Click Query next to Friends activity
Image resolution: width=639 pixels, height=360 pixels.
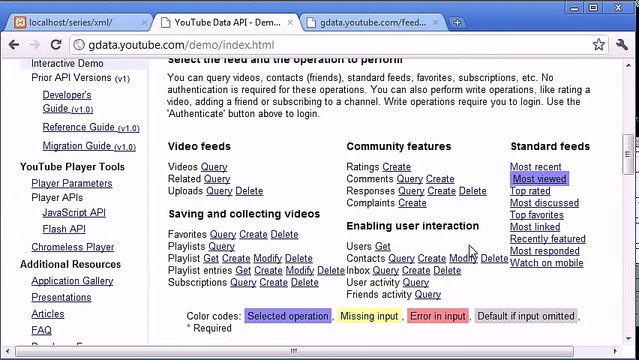click(427, 294)
